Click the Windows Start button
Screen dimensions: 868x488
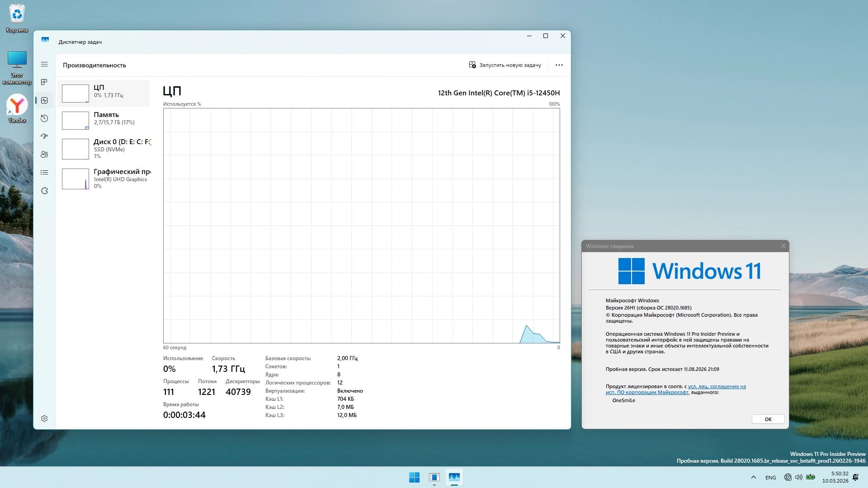414,477
